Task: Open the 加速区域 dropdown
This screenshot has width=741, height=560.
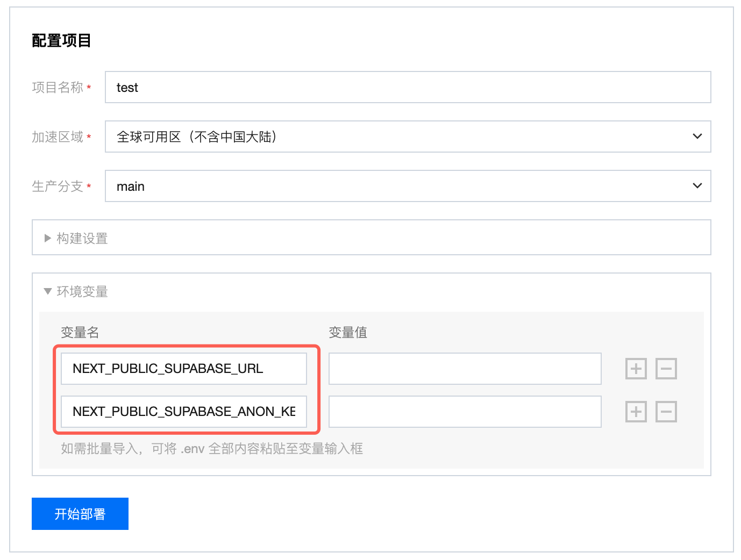Action: click(x=408, y=137)
